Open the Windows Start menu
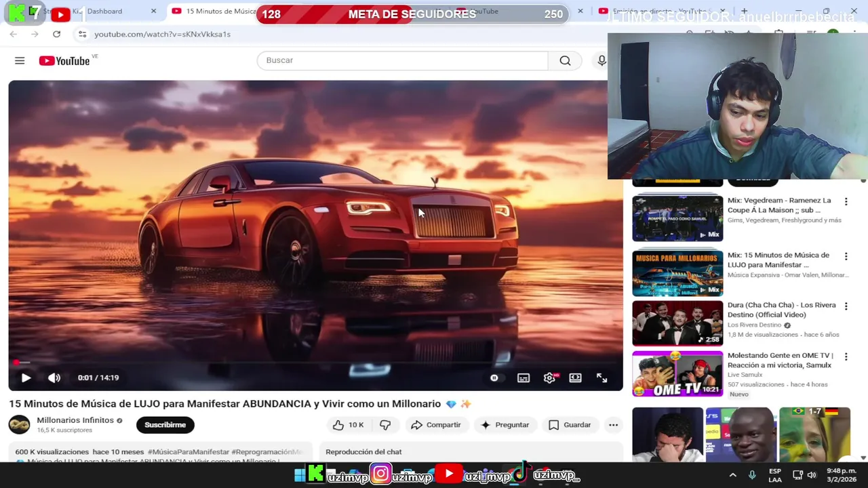868x488 pixels. pos(299,475)
